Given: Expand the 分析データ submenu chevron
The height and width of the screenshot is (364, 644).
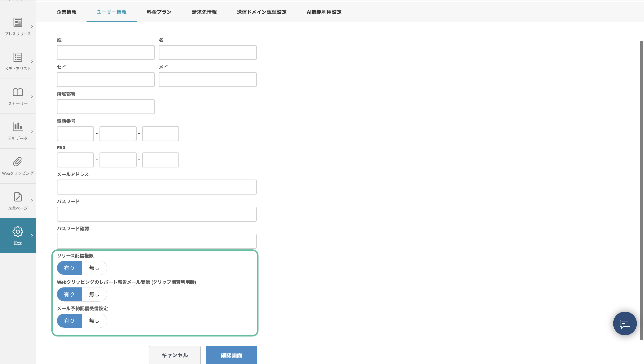Looking at the screenshot, I should click(32, 131).
